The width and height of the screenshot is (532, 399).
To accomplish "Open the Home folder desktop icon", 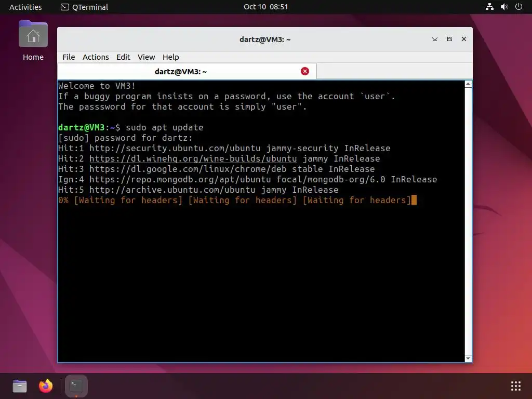I will (x=33, y=41).
